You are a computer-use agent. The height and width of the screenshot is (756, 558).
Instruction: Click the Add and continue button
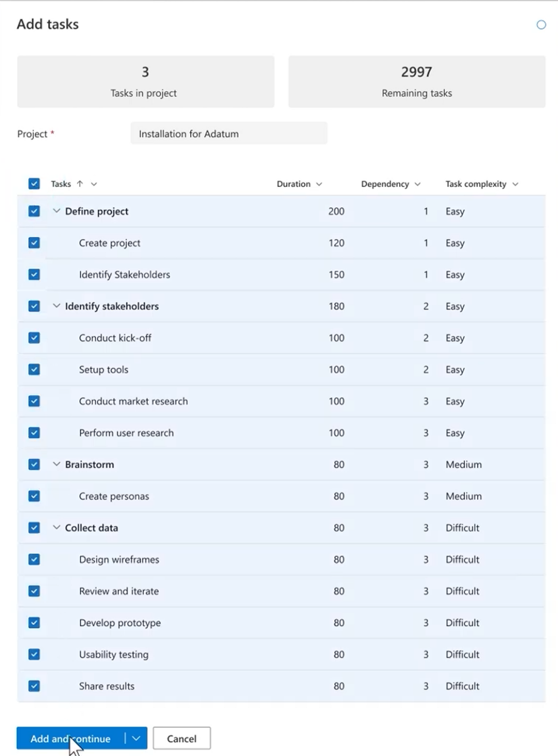pos(71,739)
